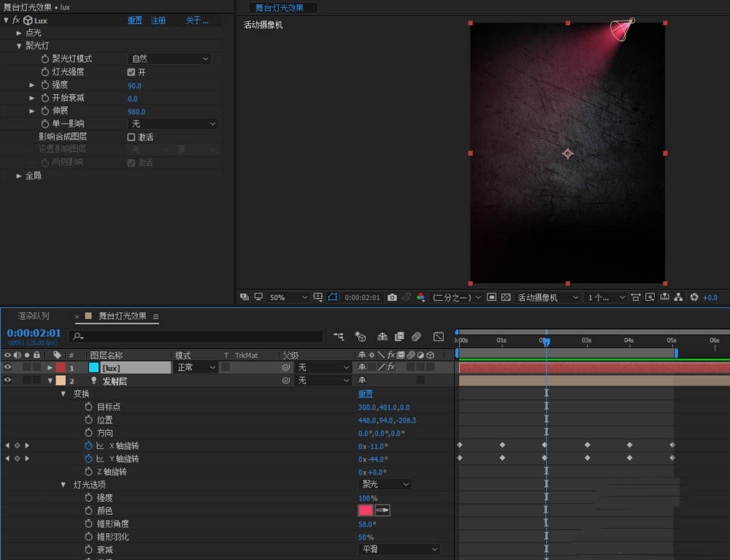The height and width of the screenshot is (560, 730).
Task: Open timeline button in viewer bar
Action: [664, 297]
